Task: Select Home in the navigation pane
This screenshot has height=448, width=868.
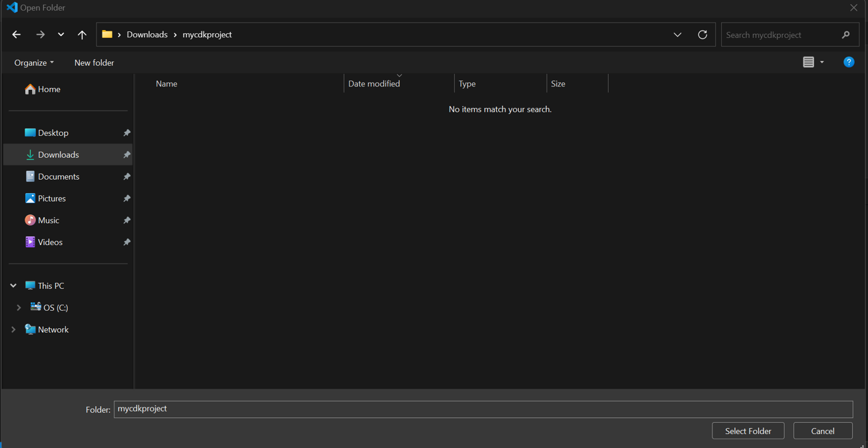Action: [47, 89]
